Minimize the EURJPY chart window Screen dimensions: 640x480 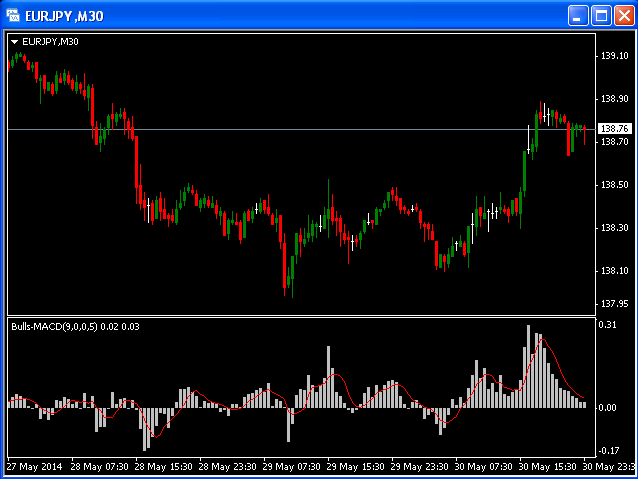point(578,16)
